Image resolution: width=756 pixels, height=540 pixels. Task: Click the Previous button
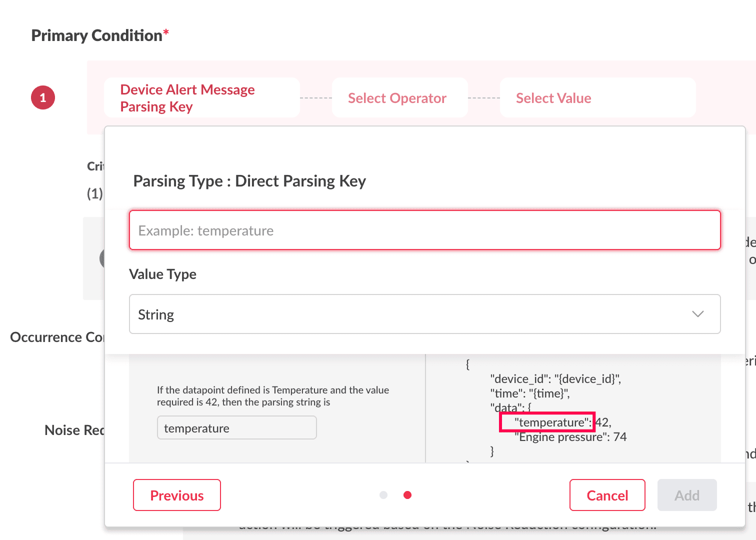click(177, 495)
